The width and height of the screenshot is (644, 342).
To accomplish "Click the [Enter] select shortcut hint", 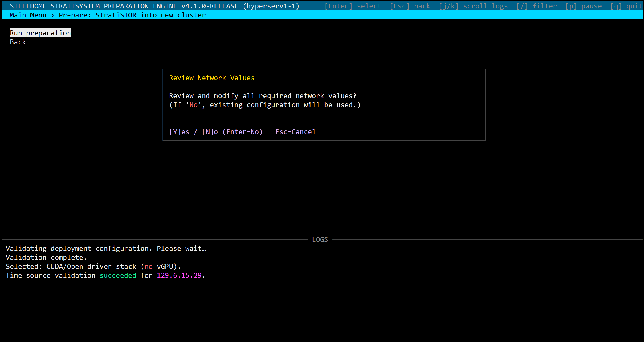I will [353, 6].
